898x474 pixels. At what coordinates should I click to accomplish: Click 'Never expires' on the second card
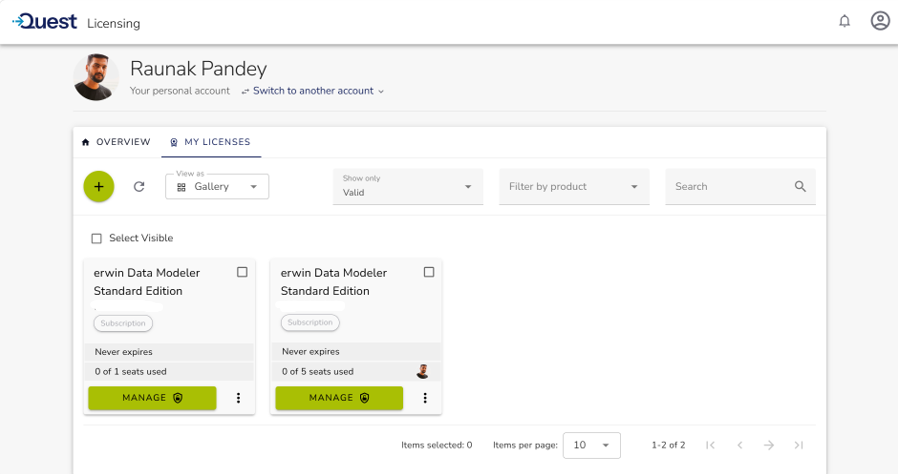(310, 351)
